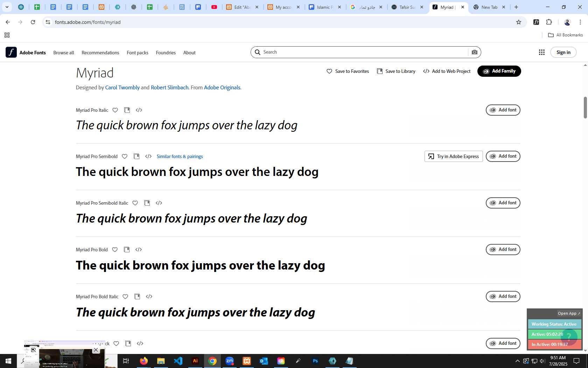The width and height of the screenshot is (588, 368).
Task: Favorite Myriad Pro Italic with heart icon
Action: pyautogui.click(x=115, y=110)
